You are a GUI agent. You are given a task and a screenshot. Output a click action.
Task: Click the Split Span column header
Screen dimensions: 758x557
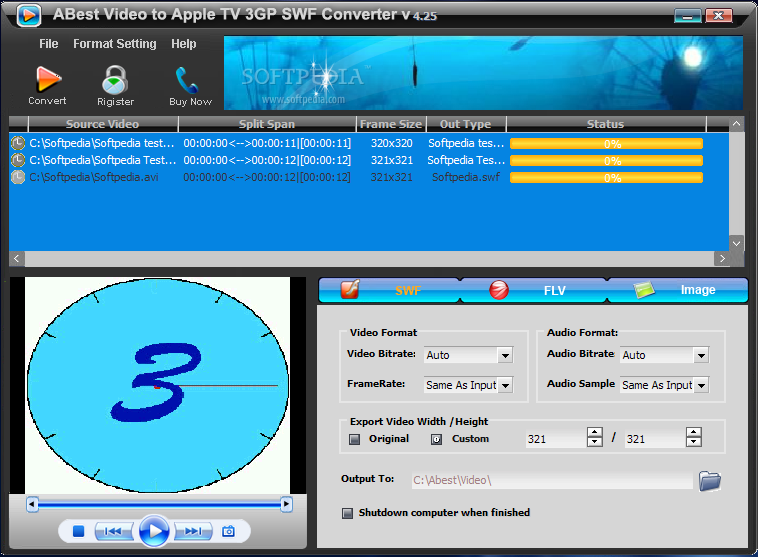click(x=267, y=124)
